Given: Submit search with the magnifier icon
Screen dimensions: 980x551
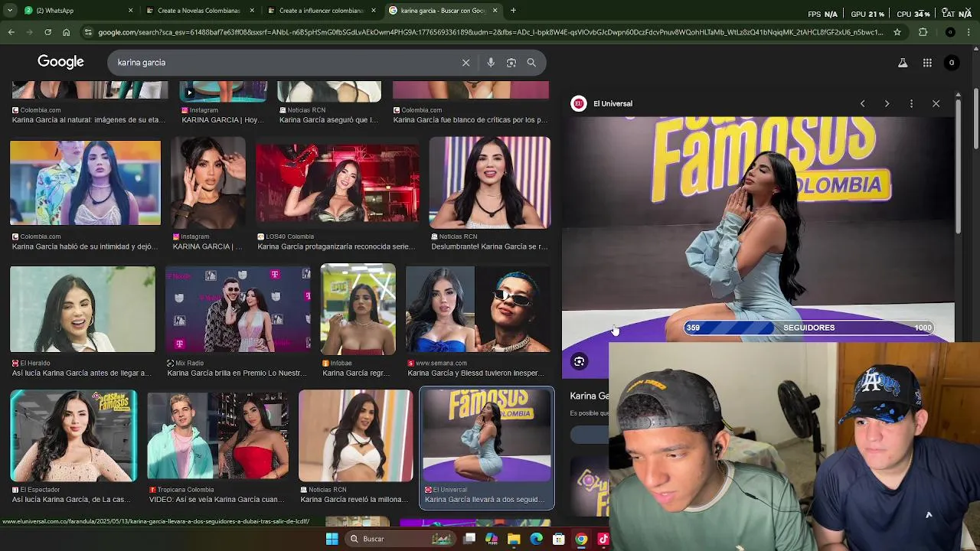Looking at the screenshot, I should point(531,63).
